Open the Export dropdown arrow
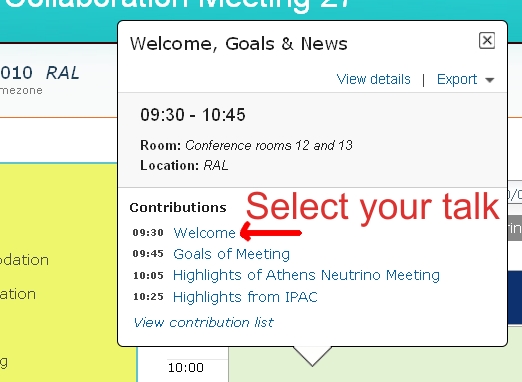522x382 pixels. coord(490,80)
